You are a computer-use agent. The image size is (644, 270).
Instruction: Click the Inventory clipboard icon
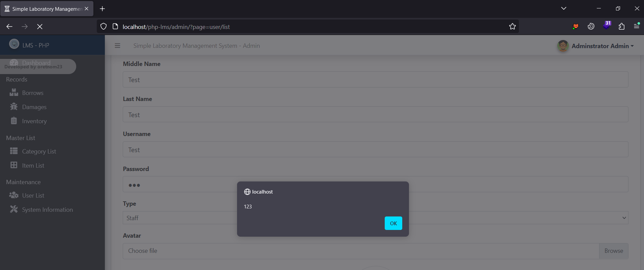point(14,121)
